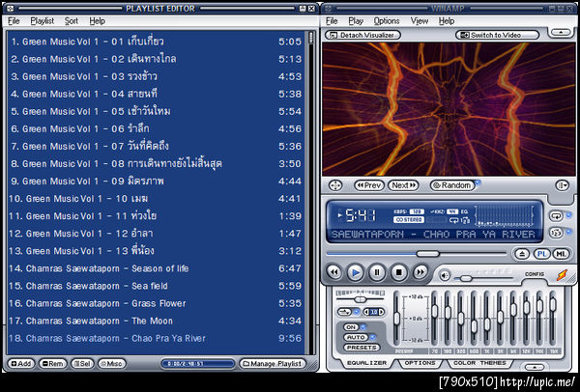
Task: Open Winamp View menu
Action: [420, 21]
